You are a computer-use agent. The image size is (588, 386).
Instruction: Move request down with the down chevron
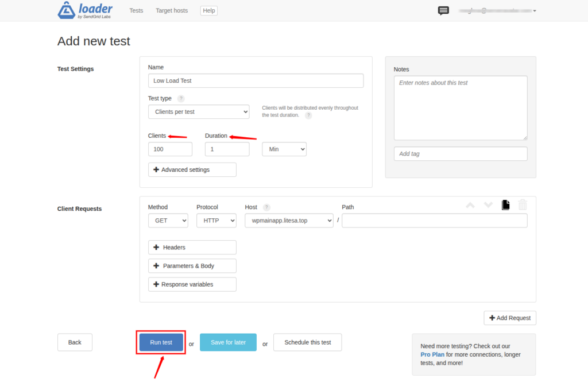[x=488, y=205]
